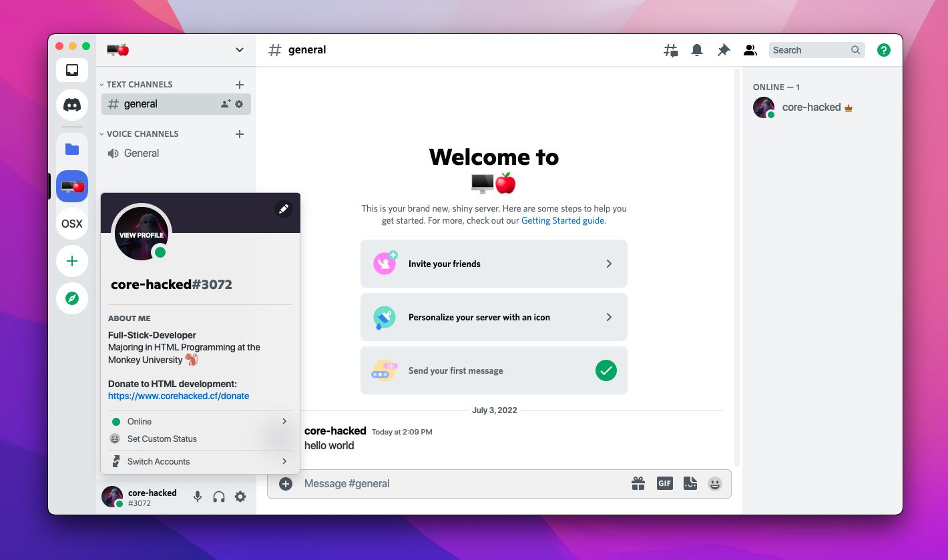The image size is (948, 560).
Task: Open the sticker picker
Action: [x=690, y=483]
